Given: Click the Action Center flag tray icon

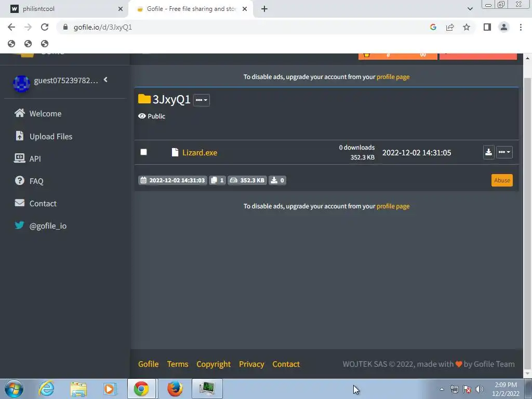Looking at the screenshot, I should tap(467, 389).
